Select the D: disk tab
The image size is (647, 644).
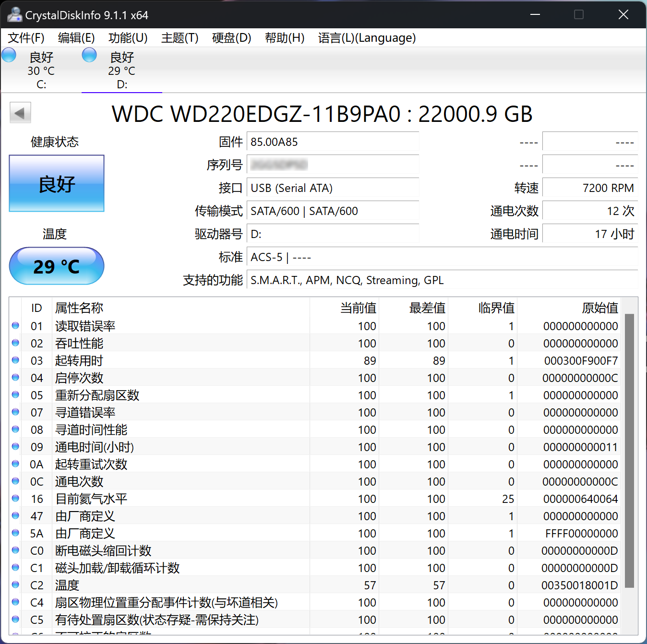(x=122, y=71)
